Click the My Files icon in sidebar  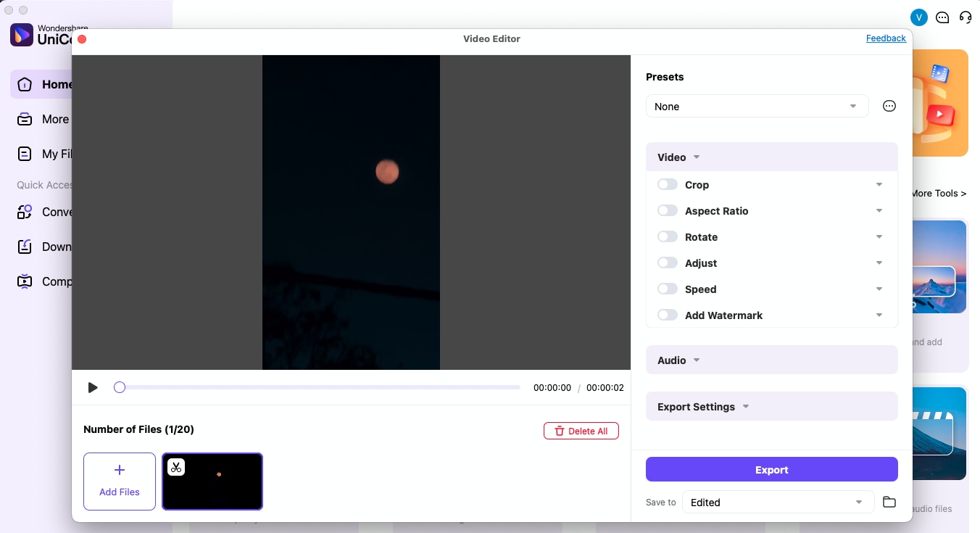click(x=25, y=154)
